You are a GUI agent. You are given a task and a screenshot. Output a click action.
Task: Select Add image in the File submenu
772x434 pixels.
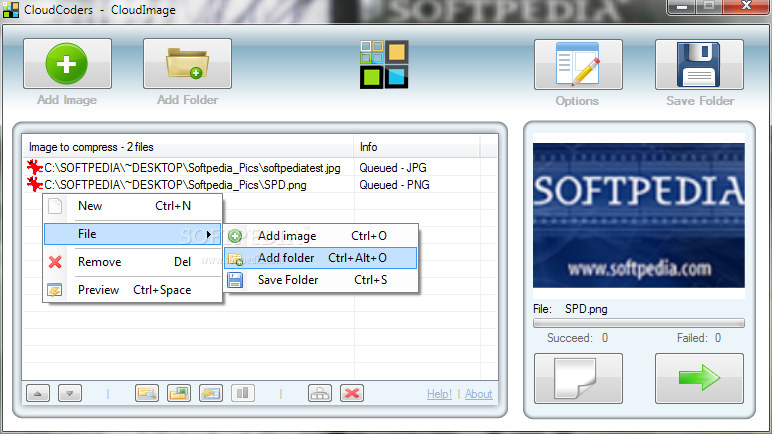(x=321, y=236)
